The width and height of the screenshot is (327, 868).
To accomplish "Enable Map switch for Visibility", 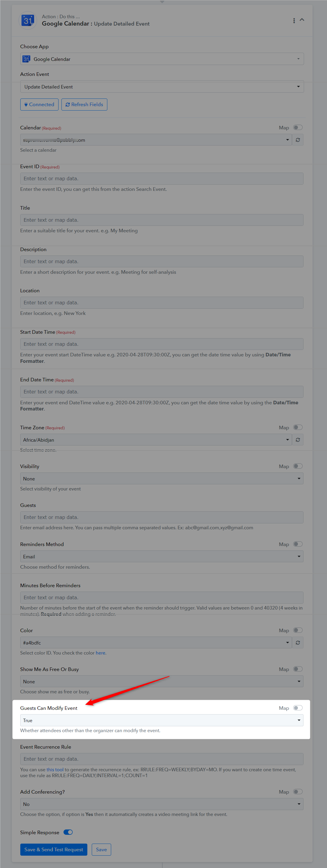I will (298, 466).
